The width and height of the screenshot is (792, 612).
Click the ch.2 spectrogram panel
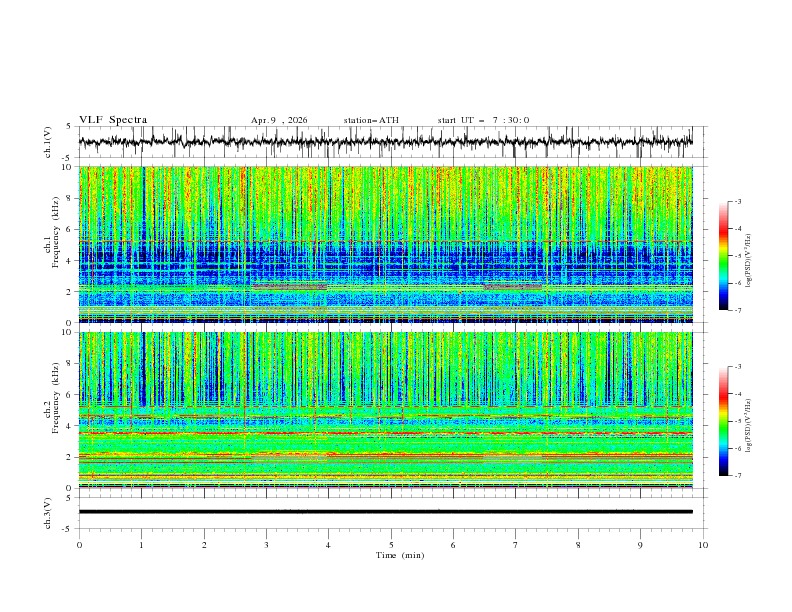tap(385, 410)
